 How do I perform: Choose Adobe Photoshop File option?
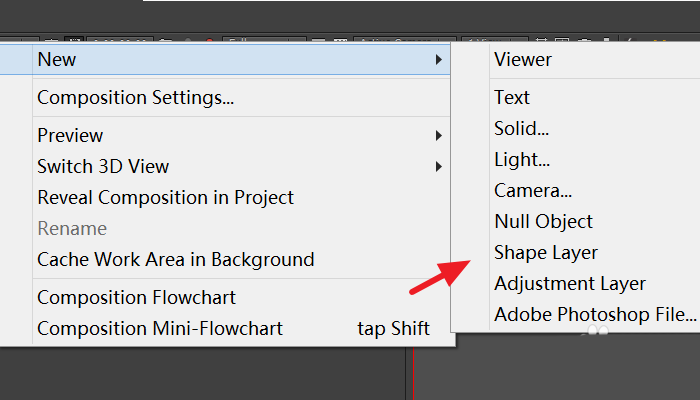tap(594, 315)
